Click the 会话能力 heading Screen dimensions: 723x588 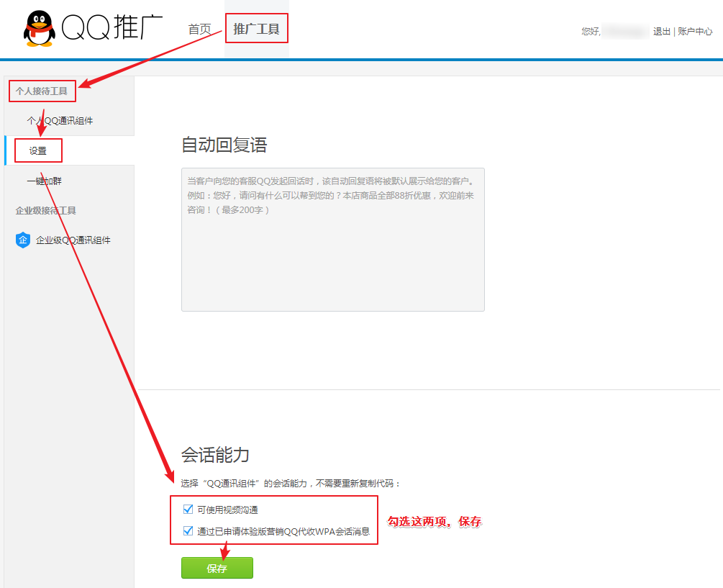pos(215,455)
